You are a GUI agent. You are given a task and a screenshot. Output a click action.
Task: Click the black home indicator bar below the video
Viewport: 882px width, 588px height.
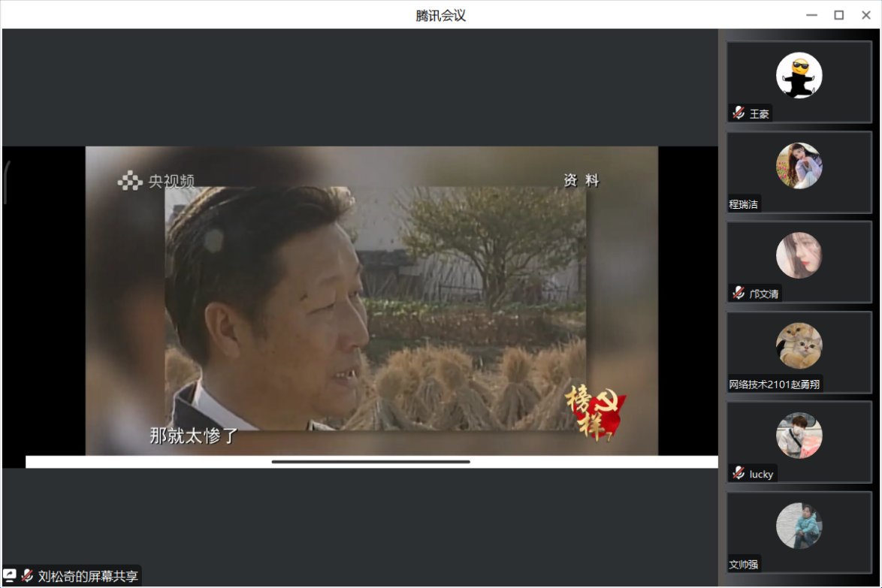370,462
